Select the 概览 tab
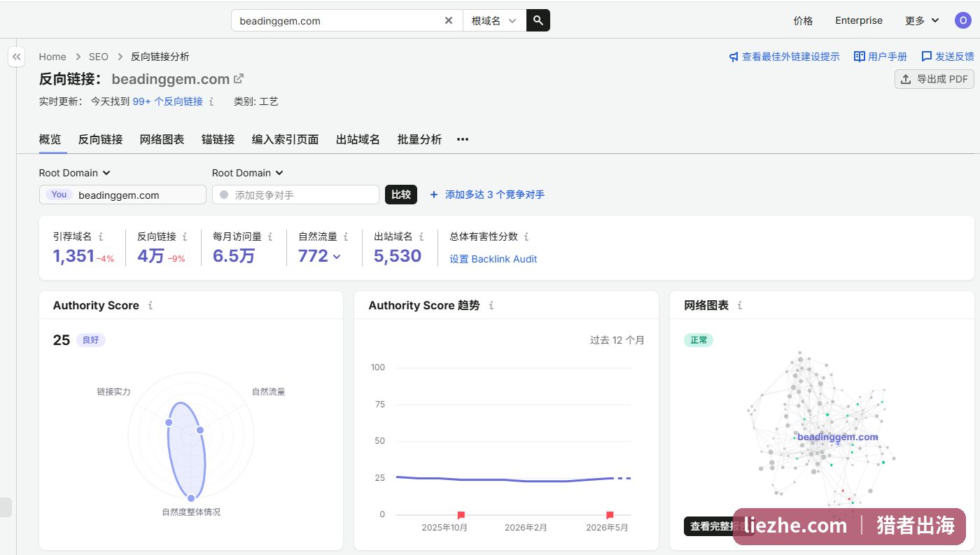This screenshot has height=555, width=980. click(50, 139)
